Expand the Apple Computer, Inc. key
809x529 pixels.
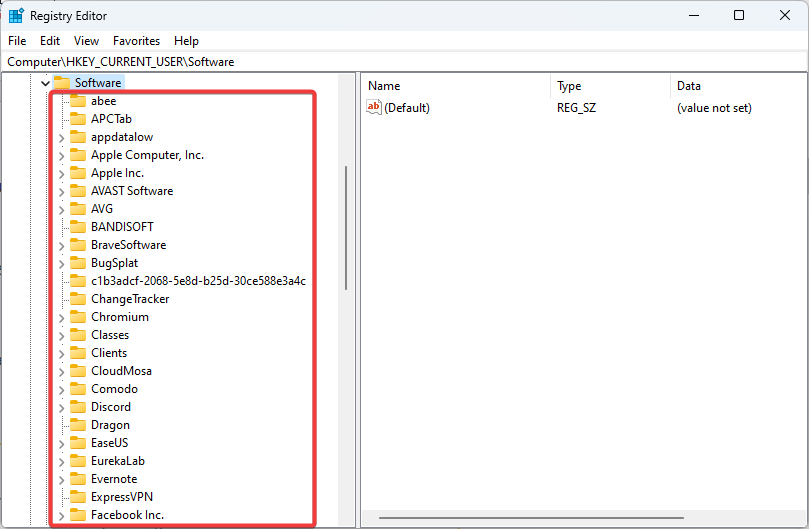[x=61, y=155]
